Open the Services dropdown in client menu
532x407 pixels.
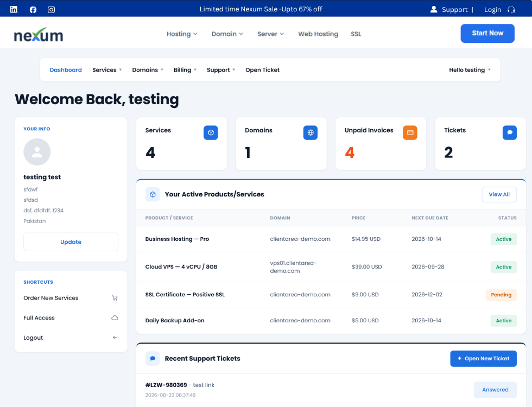(107, 70)
